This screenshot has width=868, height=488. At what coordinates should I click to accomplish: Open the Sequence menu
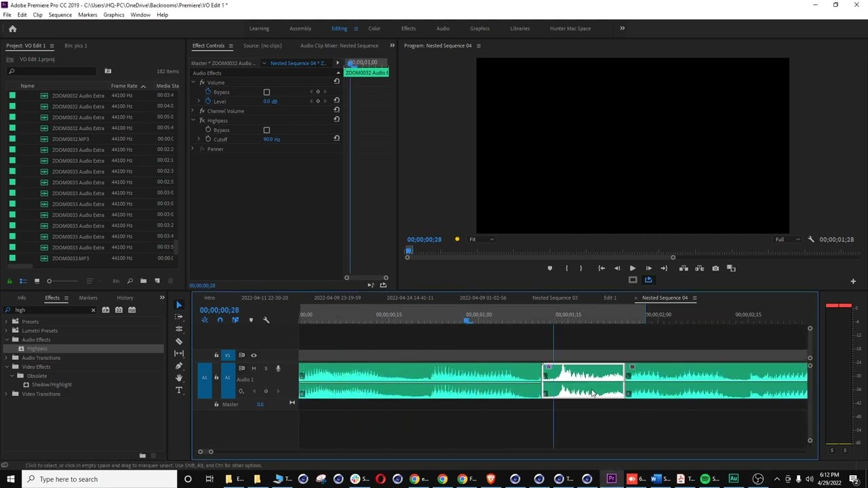click(x=60, y=14)
